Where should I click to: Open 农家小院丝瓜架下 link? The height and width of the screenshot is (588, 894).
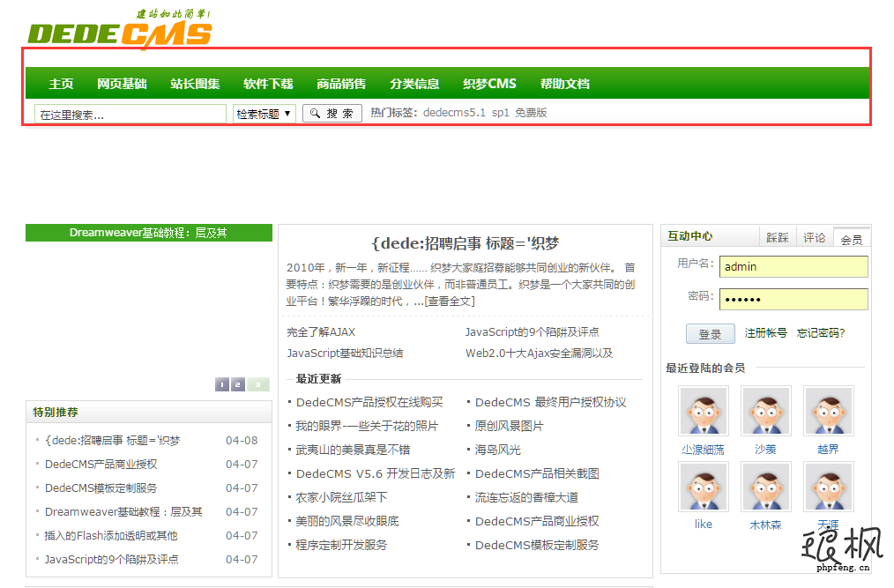tap(341, 497)
